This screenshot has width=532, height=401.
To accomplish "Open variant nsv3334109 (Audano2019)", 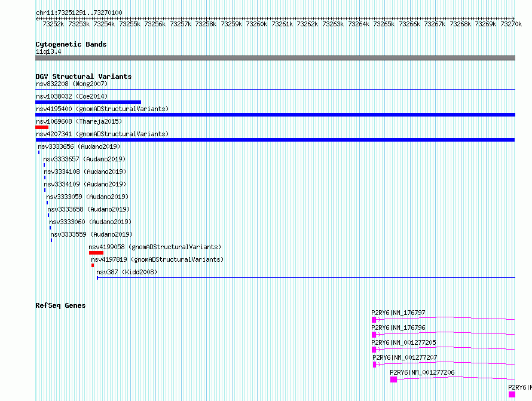I will coord(85,184).
